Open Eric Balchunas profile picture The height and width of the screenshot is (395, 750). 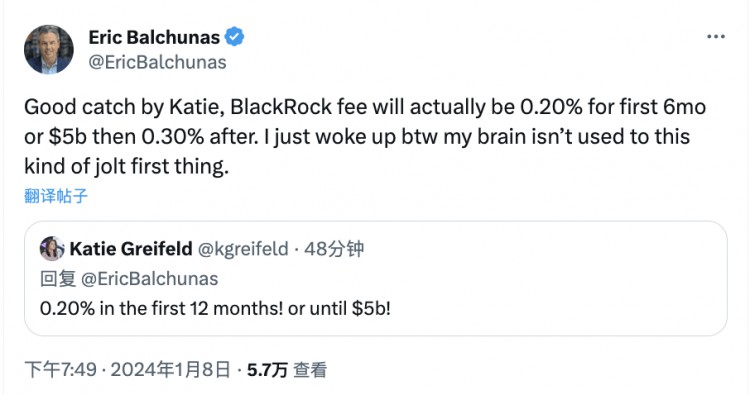pos(49,50)
